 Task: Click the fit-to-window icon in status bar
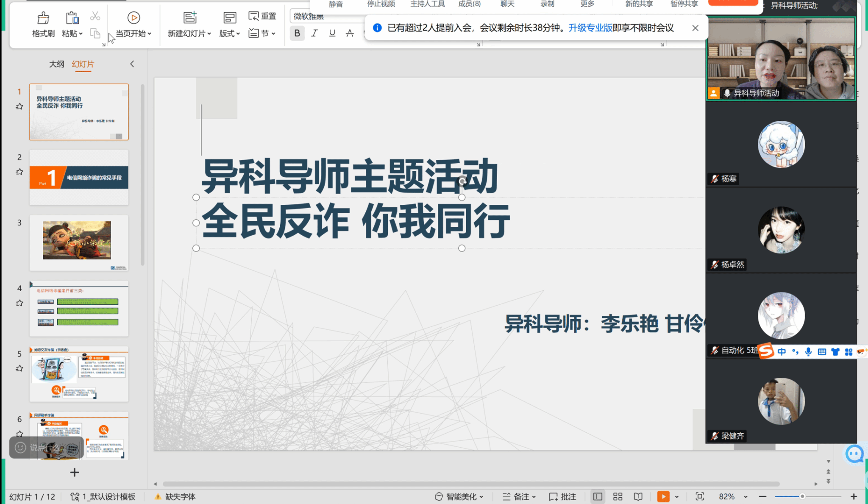click(700, 496)
